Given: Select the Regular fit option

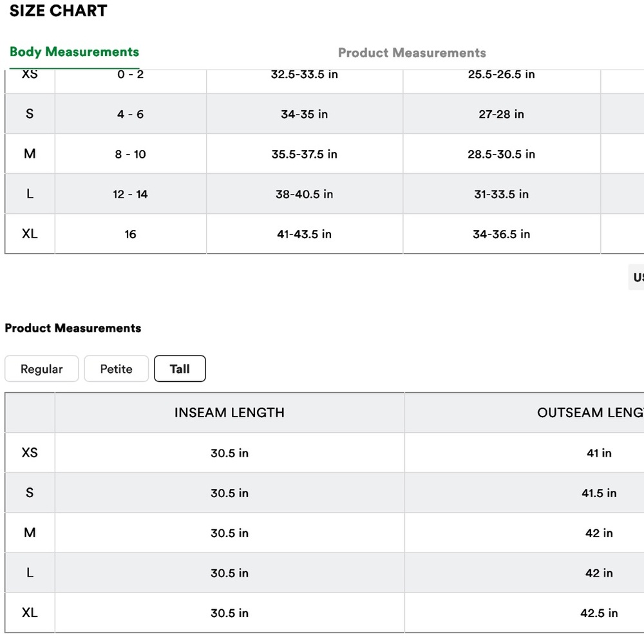Looking at the screenshot, I should pyautogui.click(x=41, y=369).
